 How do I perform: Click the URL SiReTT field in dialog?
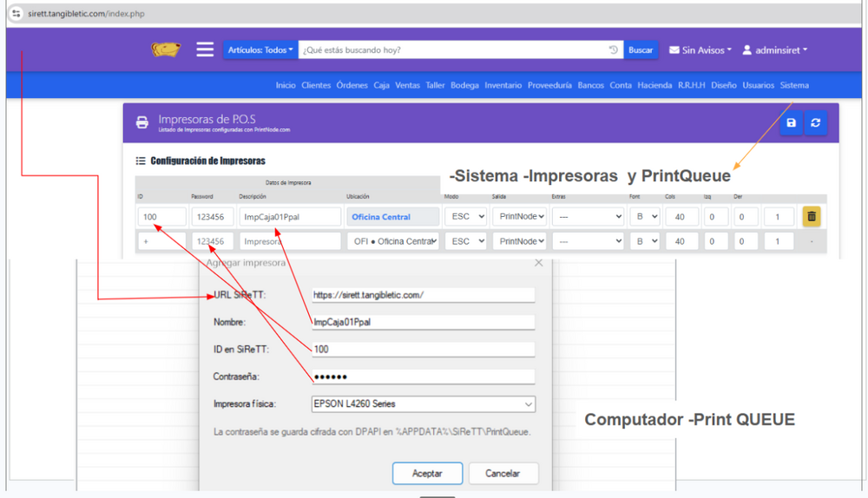[424, 295]
